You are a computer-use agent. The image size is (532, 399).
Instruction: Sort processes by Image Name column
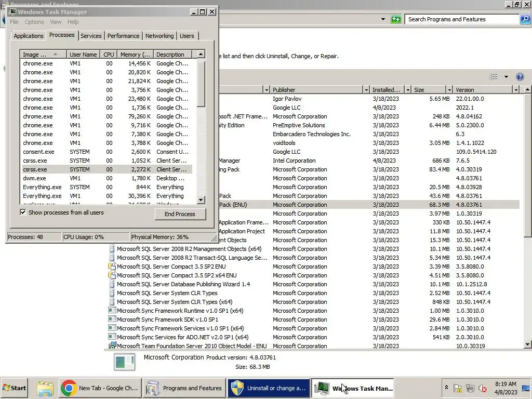tap(43, 55)
